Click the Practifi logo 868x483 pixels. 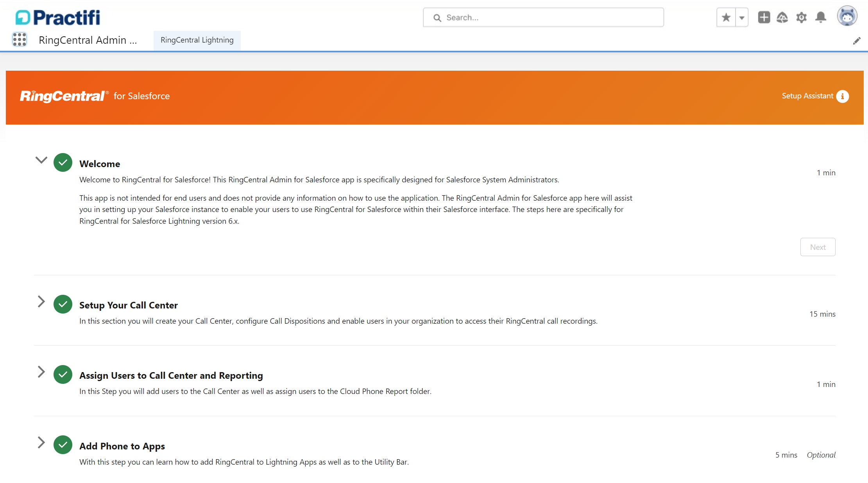pos(58,18)
